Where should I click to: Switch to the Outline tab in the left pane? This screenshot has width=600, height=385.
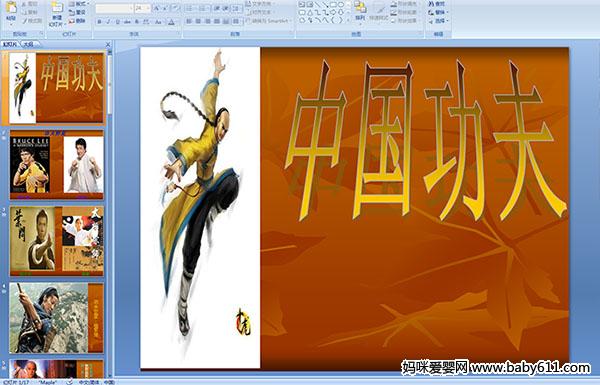pos(28,44)
